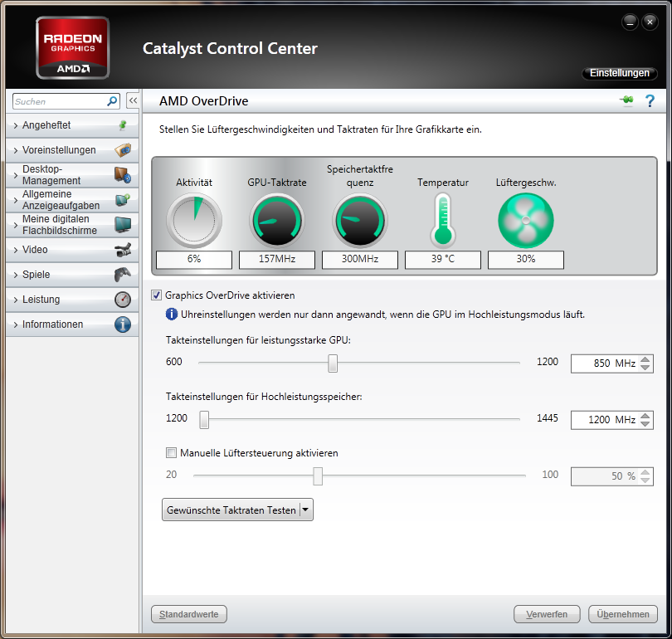Click the Allgemeine Anzeigeaufgaben monitor icon

123,200
